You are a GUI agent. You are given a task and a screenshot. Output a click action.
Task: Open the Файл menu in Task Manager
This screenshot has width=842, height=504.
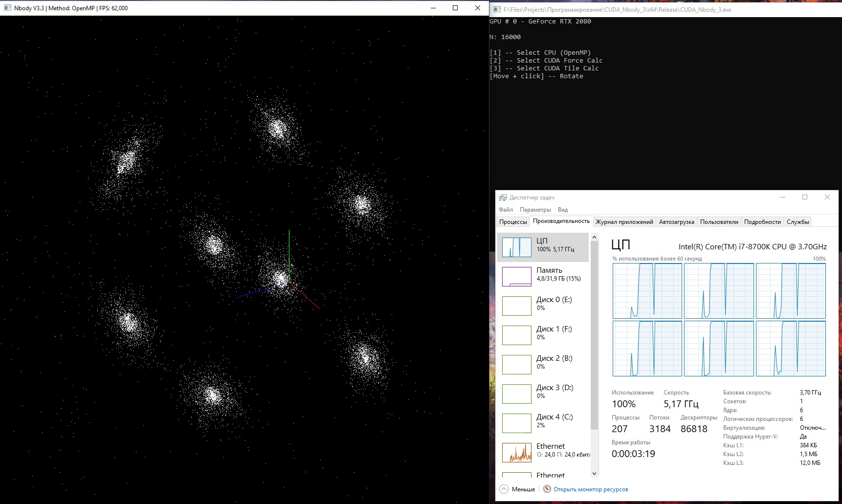[506, 209]
